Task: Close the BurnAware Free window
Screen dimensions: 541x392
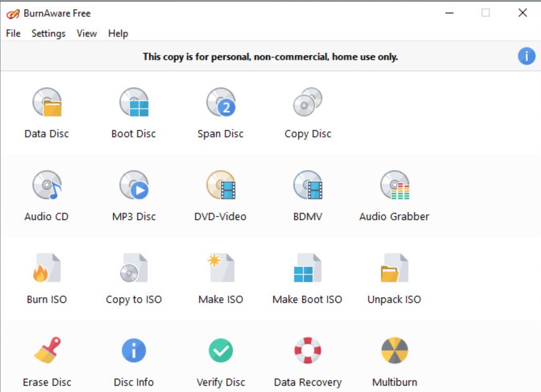Action: 522,13
